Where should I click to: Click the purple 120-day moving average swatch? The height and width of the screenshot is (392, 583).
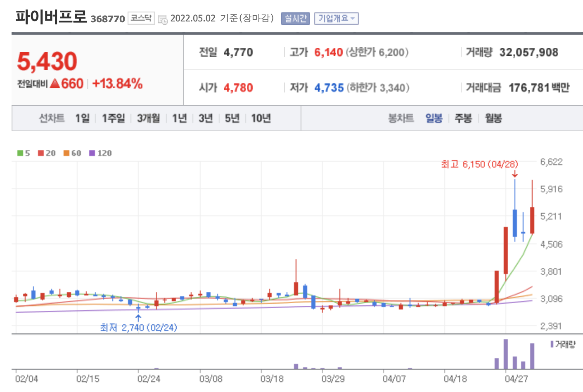coord(92,153)
